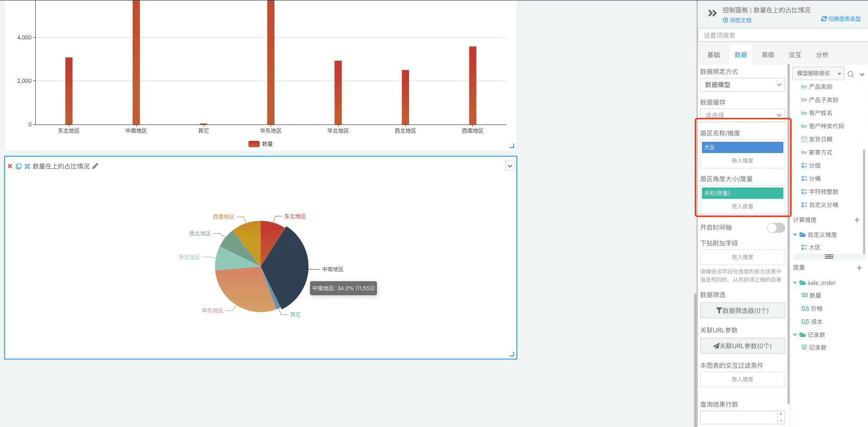
Task: Click the 成本 measure item
Action: [x=812, y=321]
